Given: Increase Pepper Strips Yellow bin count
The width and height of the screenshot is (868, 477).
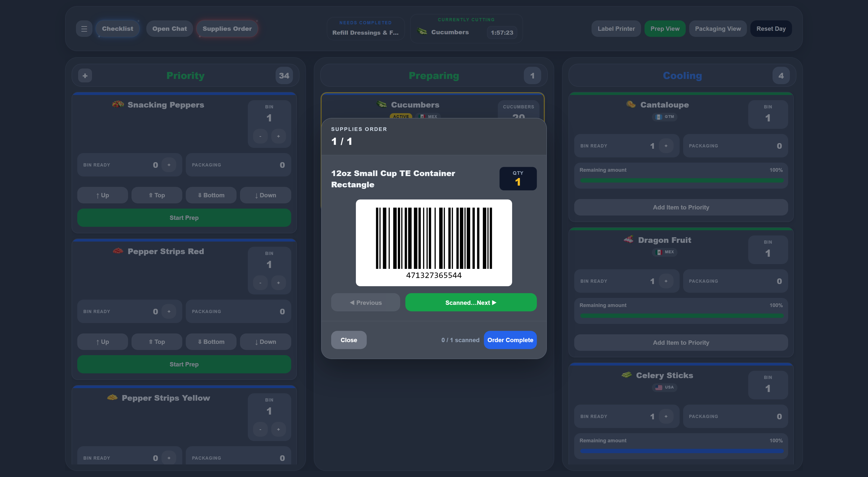Looking at the screenshot, I should (278, 430).
